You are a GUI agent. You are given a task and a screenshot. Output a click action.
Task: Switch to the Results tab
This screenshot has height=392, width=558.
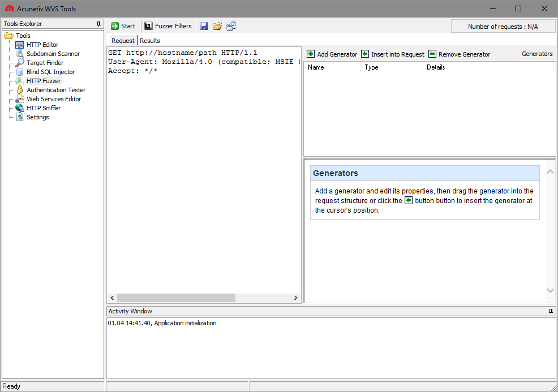[150, 41]
